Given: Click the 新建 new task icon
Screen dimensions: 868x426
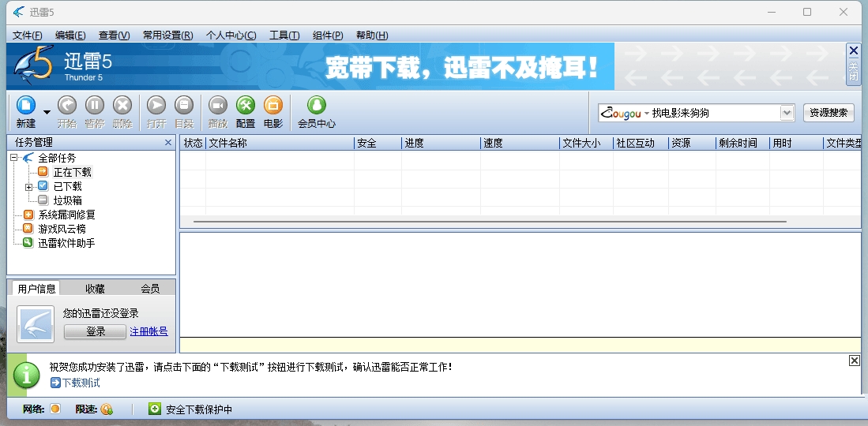Looking at the screenshot, I should tap(26, 106).
